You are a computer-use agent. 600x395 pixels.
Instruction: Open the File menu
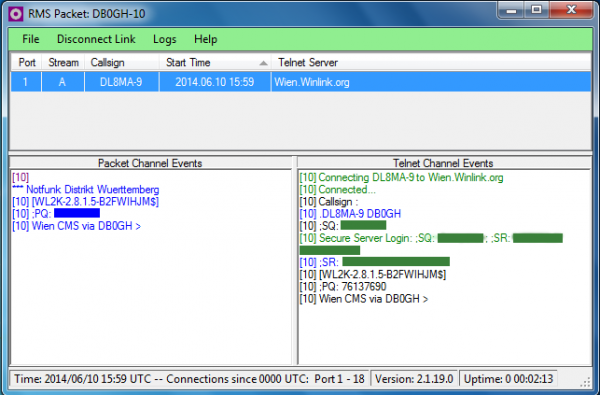click(31, 39)
